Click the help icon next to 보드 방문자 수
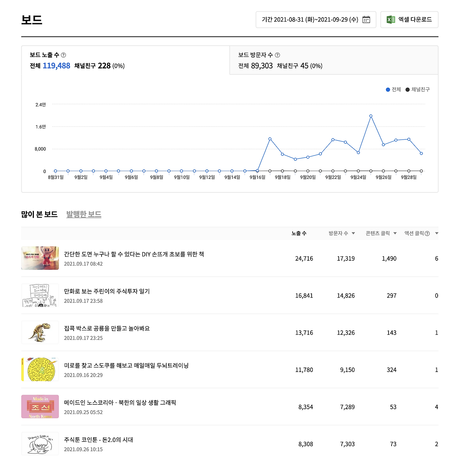 (x=277, y=55)
